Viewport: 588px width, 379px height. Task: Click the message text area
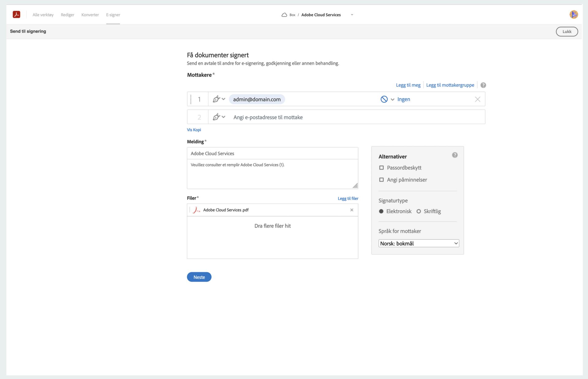(x=273, y=174)
